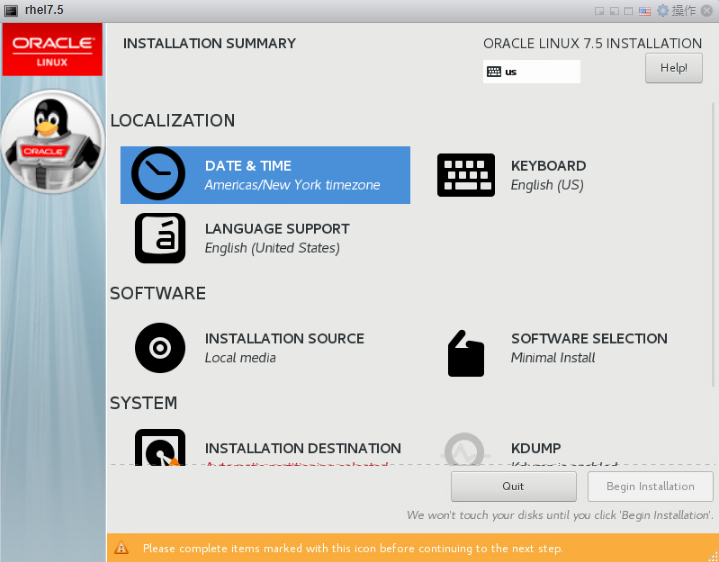This screenshot has width=719, height=562.
Task: Click the Begin Installation button
Action: pyautogui.click(x=650, y=486)
